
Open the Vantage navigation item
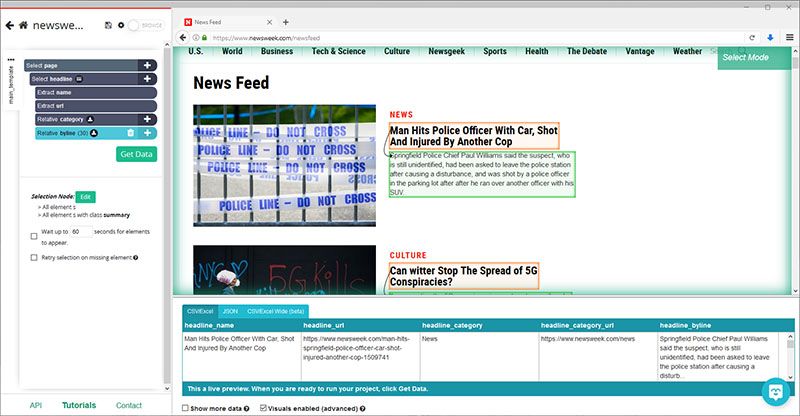coord(640,51)
